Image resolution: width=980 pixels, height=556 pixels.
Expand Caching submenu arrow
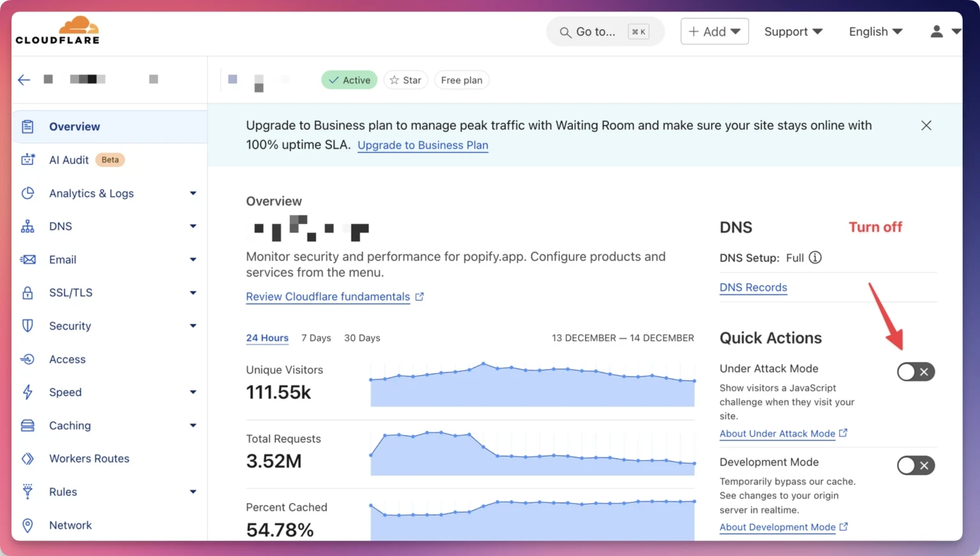click(x=193, y=425)
